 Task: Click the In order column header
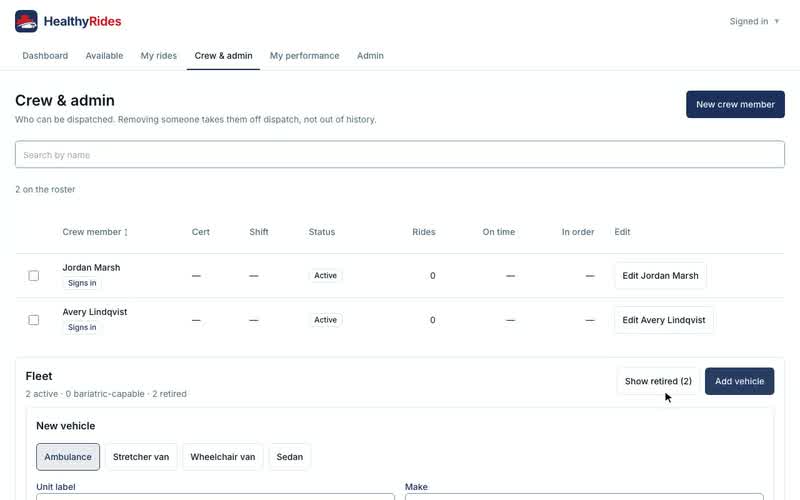tap(578, 232)
